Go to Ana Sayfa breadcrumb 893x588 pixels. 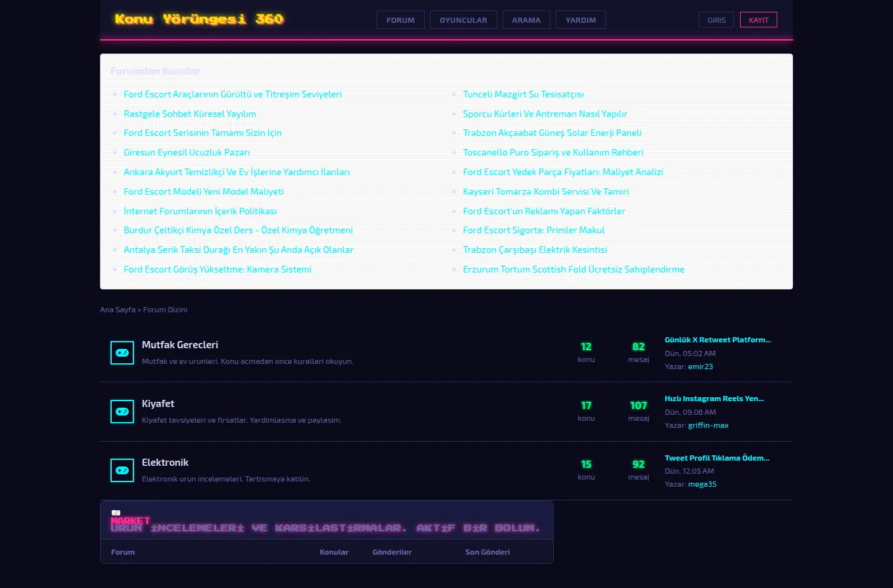(x=118, y=310)
